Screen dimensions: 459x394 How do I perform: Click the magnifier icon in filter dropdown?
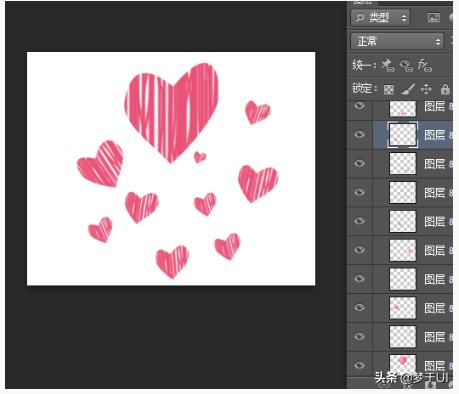pos(360,17)
